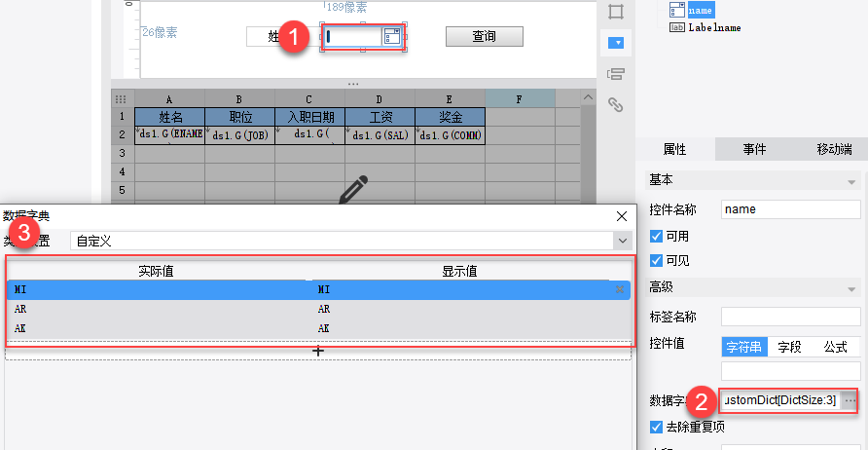Click column header F
The image size is (868, 450).
coord(520,99)
